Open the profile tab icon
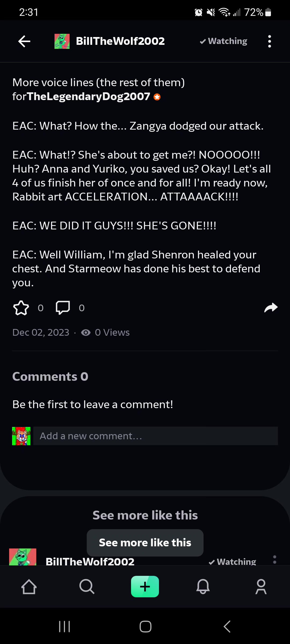The image size is (290, 644). point(261,587)
